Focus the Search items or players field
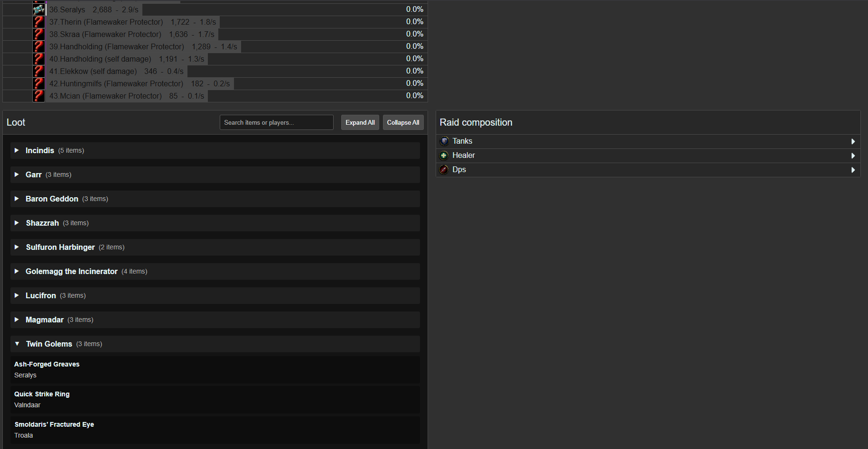This screenshot has width=868, height=449. click(x=277, y=122)
